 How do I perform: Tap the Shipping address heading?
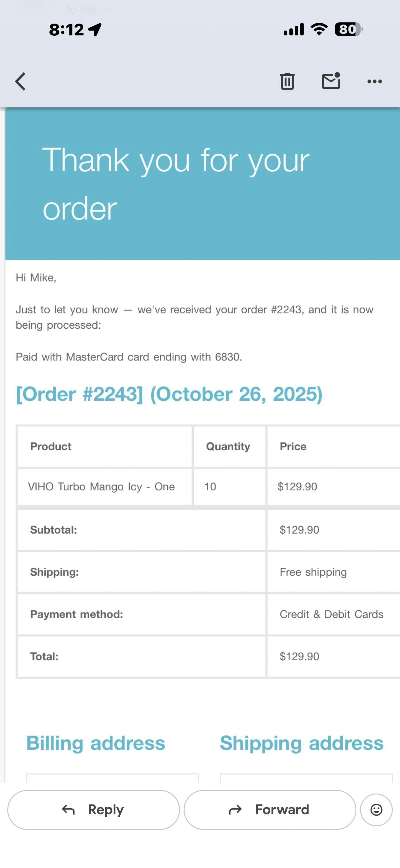point(302,743)
